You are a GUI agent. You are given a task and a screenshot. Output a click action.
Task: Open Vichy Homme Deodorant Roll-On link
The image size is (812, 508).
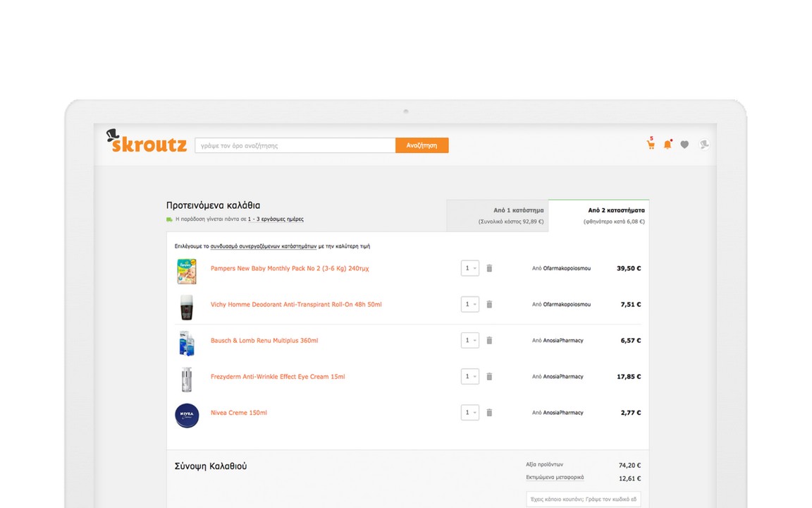point(296,304)
